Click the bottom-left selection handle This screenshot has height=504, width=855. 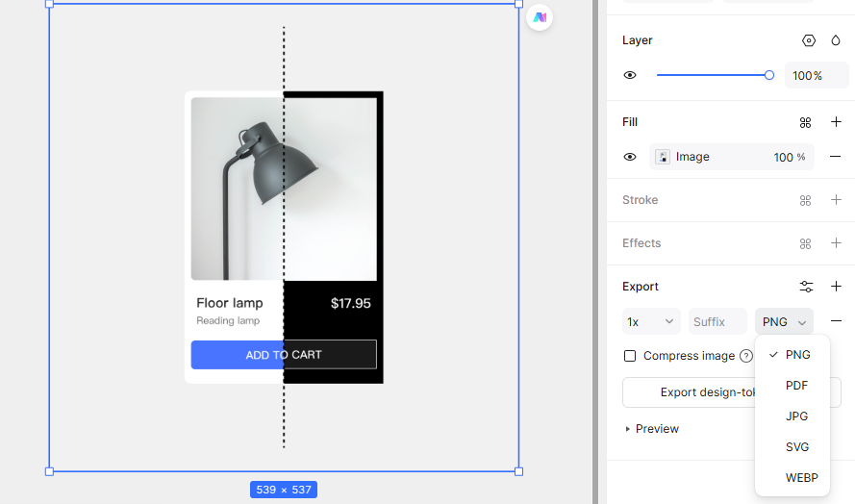[49, 471]
